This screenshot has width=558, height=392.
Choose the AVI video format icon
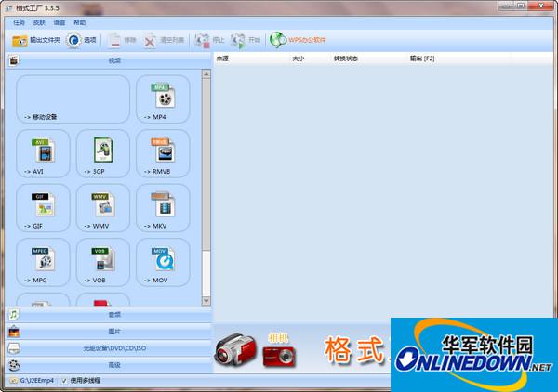pos(43,153)
